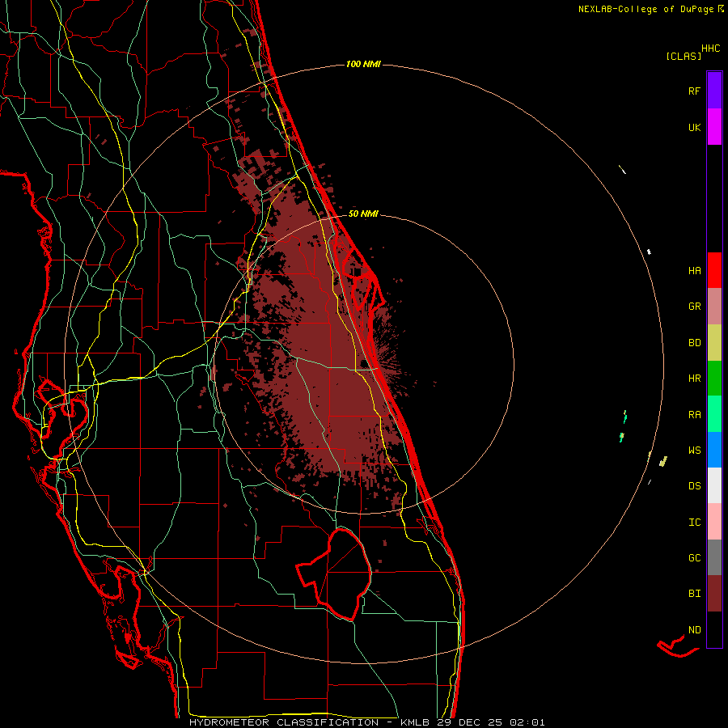This screenshot has height=728, width=728.
Task: Click the GR pink-brown legend swatch
Action: [x=714, y=307]
